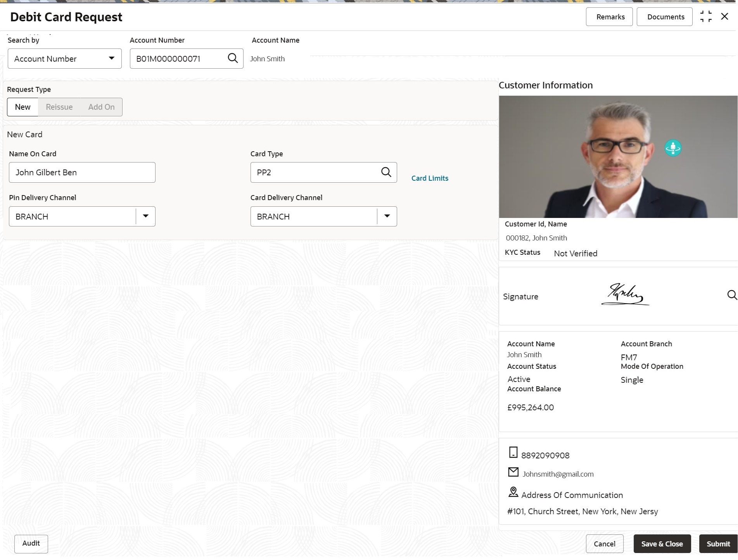The height and width of the screenshot is (560, 738).
Task: Click the Account Number search magnifier icon
Action: pyautogui.click(x=233, y=58)
